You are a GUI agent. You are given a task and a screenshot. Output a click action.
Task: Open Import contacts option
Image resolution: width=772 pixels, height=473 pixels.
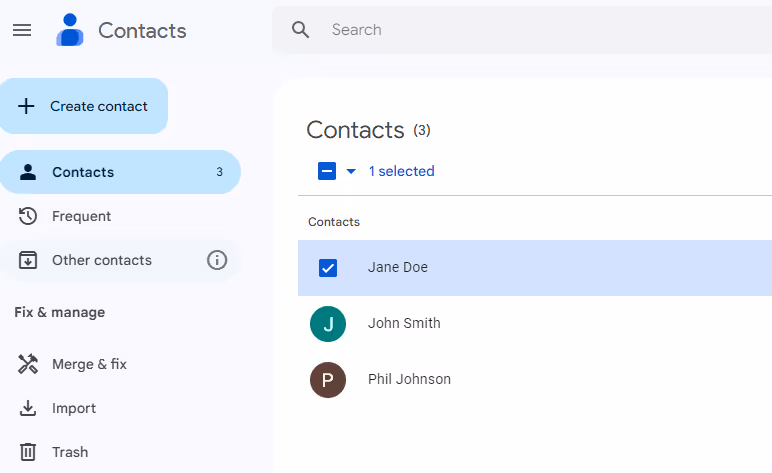point(74,408)
